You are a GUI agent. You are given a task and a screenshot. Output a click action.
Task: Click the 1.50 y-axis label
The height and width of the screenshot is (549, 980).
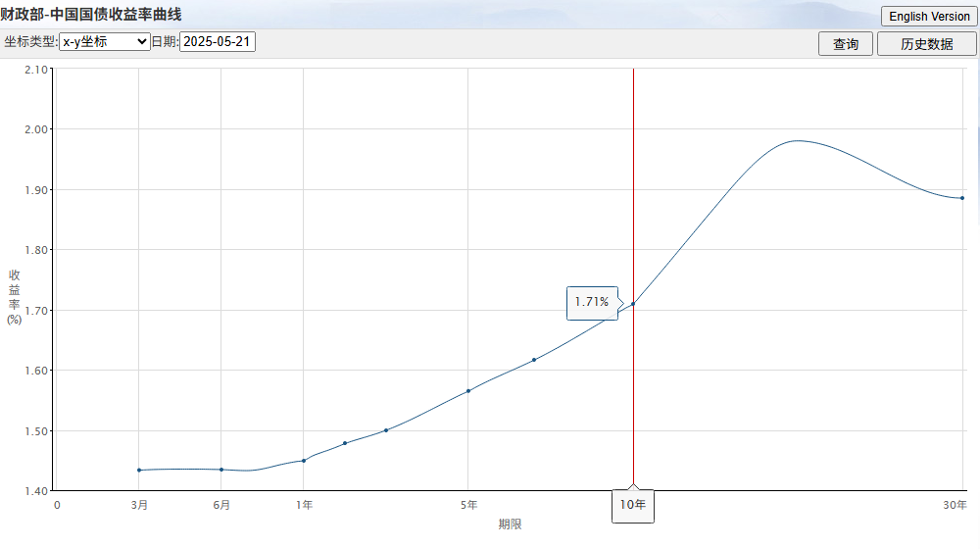click(x=36, y=431)
